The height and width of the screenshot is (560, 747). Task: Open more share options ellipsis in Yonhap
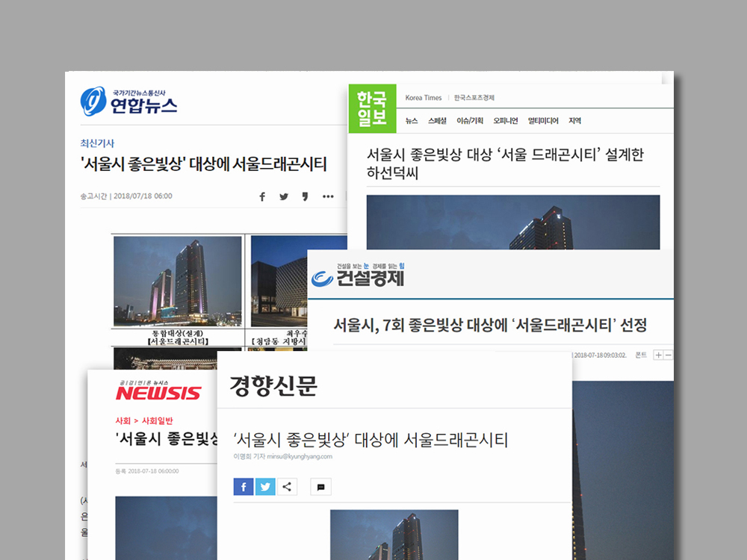point(328,196)
